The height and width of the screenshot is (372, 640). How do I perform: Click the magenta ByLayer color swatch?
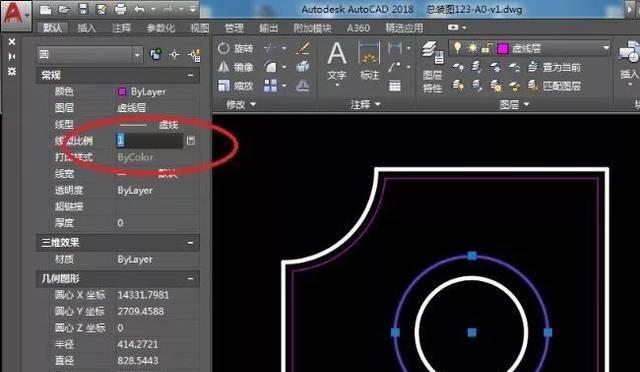click(x=122, y=91)
